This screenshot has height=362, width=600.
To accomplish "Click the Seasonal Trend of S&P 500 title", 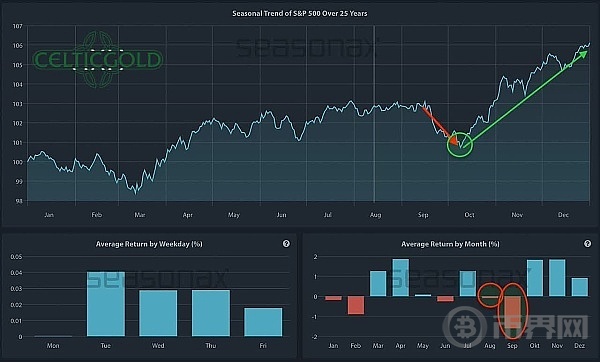I will pos(300,13).
